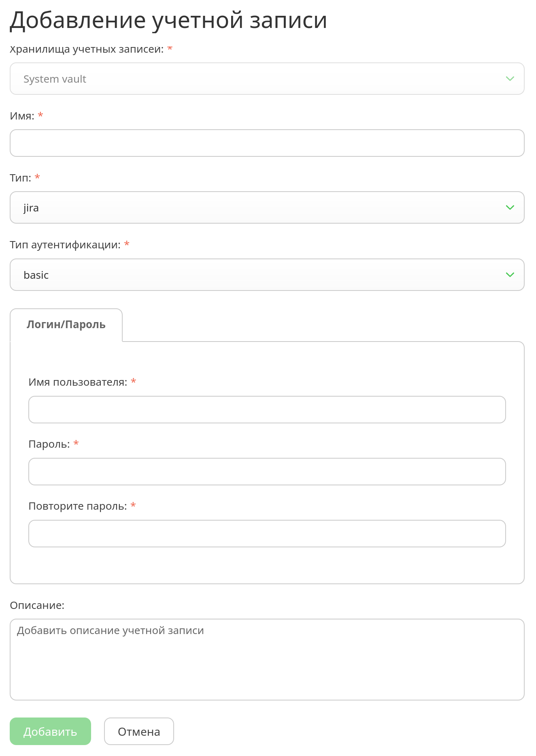536x756 pixels.
Task: Click the Описание text area
Action: 267,660
